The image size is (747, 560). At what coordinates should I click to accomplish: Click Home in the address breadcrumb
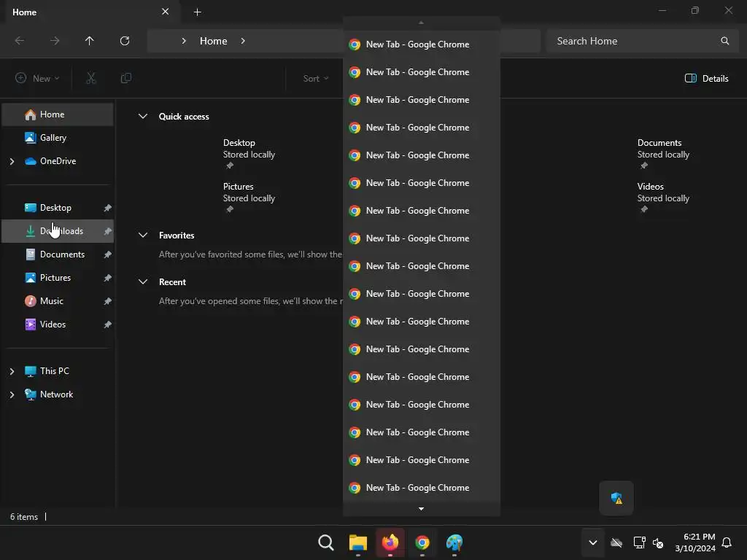[x=214, y=41]
